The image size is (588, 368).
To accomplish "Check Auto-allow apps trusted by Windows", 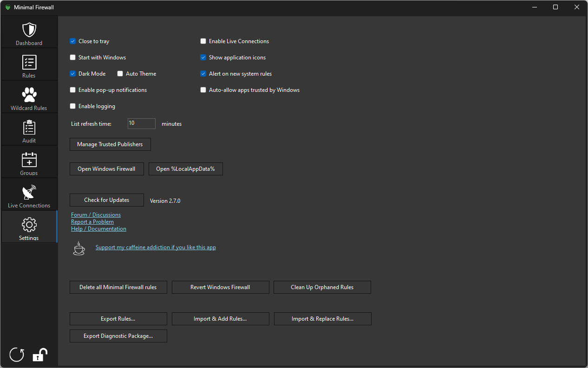I will pos(203,90).
